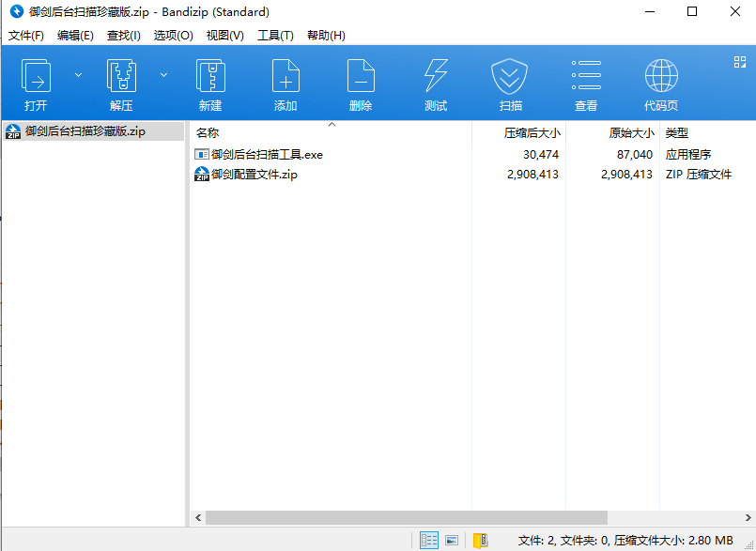
Task: Click the ZIP file icon for 御剑配置文件.zip
Action: (202, 174)
